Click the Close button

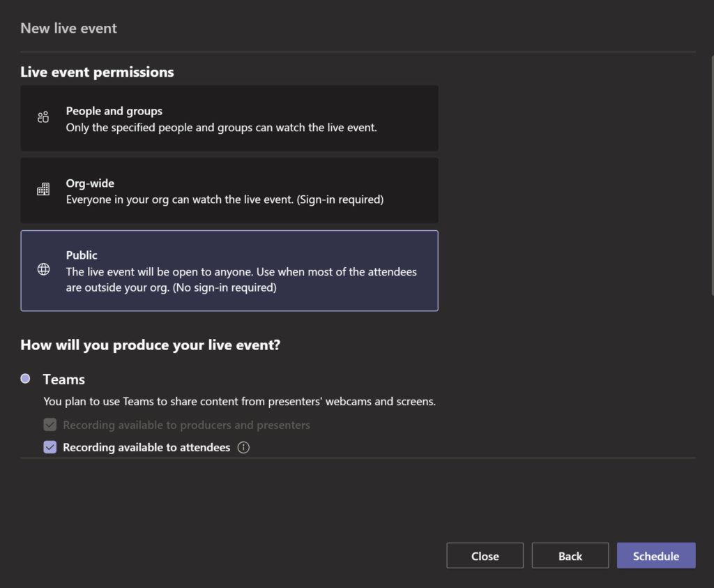pyautogui.click(x=485, y=555)
